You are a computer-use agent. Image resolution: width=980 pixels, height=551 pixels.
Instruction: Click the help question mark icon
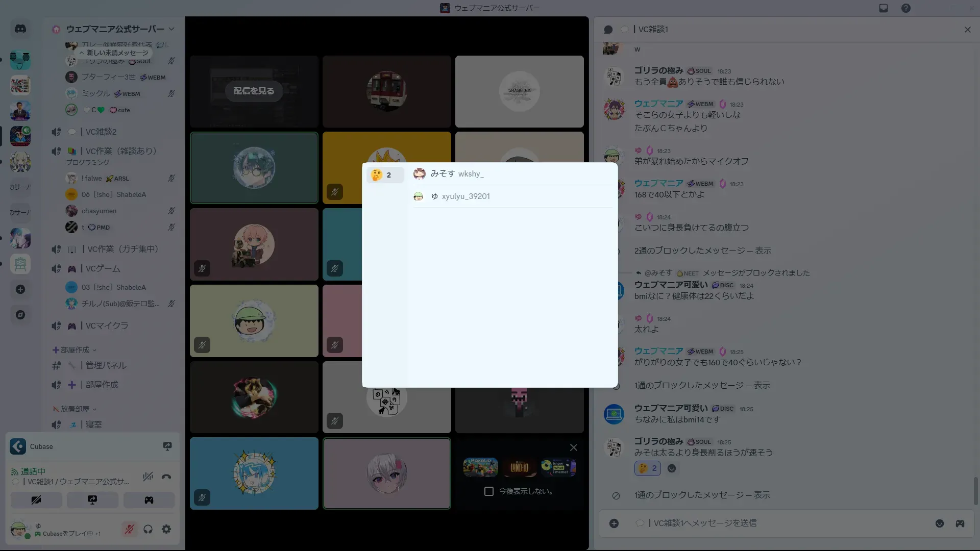tap(905, 8)
